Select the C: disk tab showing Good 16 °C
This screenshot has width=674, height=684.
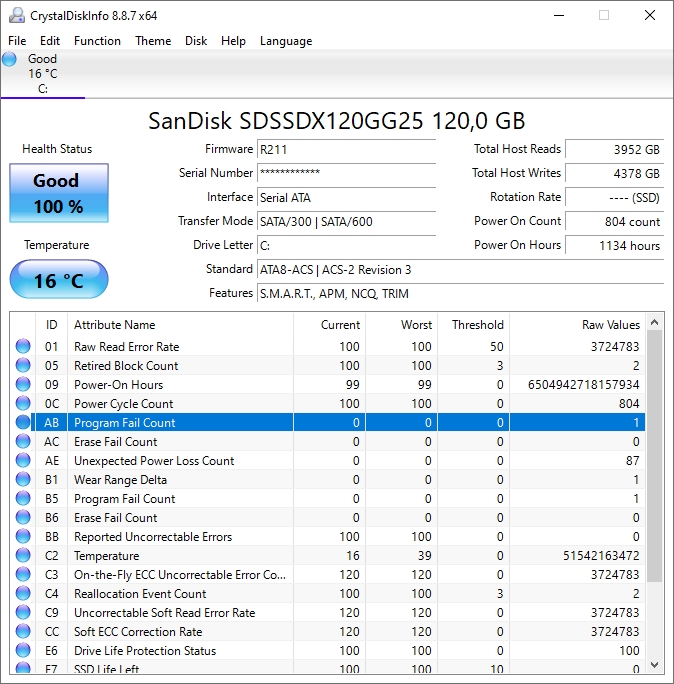43,74
